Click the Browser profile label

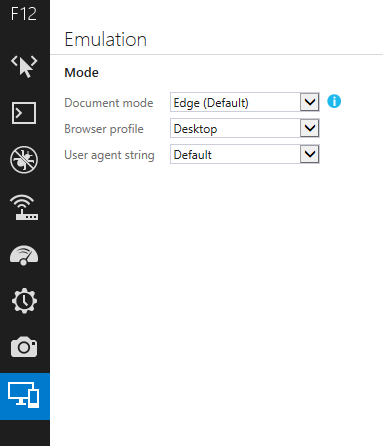tap(104, 129)
